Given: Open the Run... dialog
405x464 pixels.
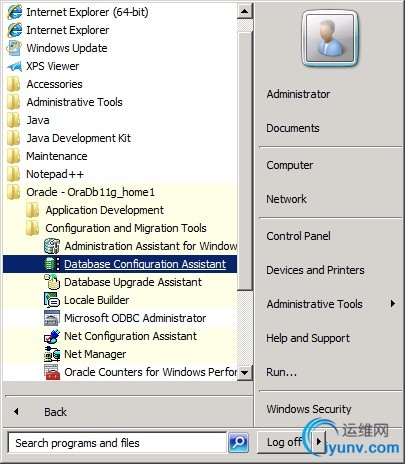Looking at the screenshot, I should point(281,372).
